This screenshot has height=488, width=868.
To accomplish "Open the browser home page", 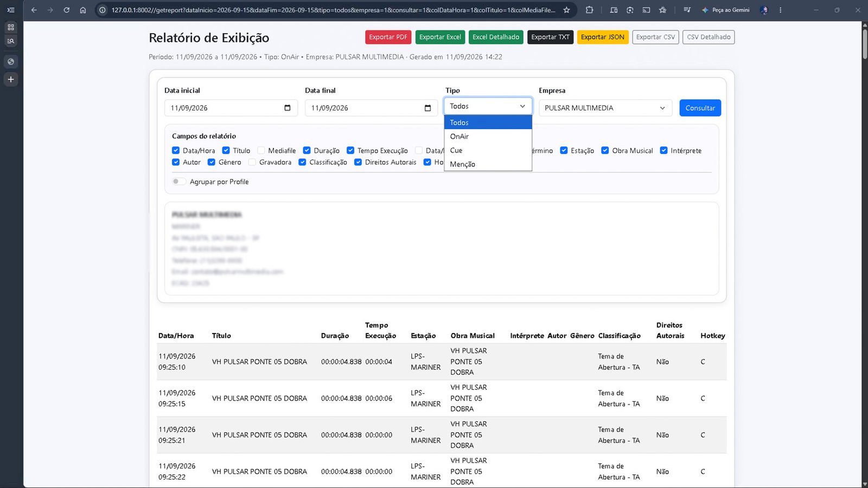I will tap(83, 10).
